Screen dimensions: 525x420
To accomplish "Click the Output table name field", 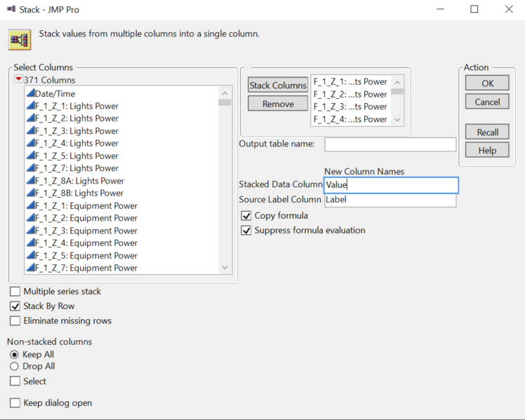I will 390,144.
